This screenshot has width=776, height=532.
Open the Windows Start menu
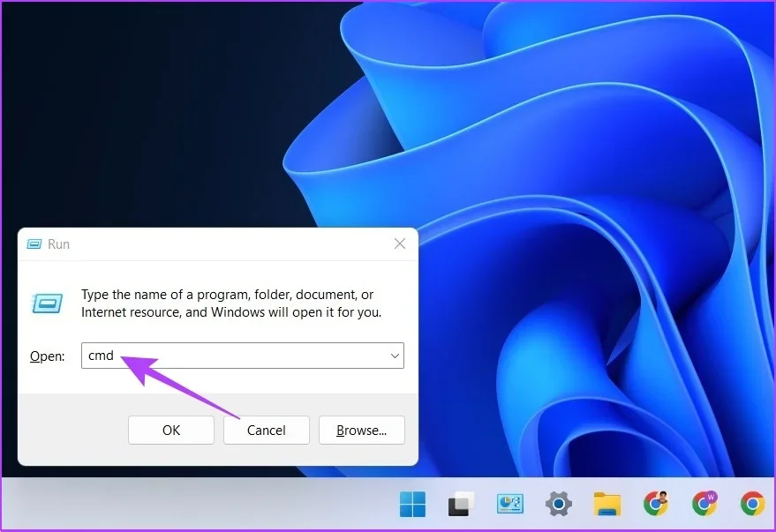[x=411, y=504]
